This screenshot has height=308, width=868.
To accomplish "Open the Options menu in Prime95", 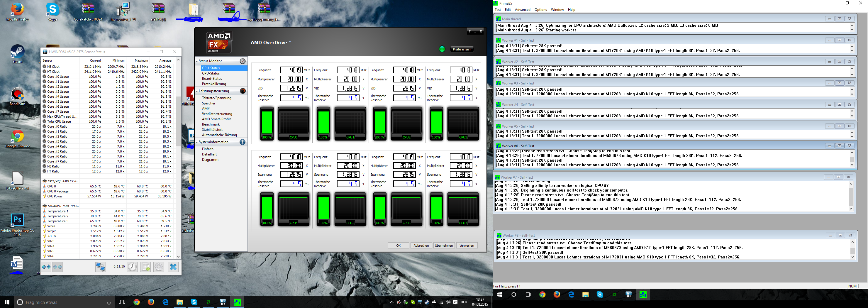I will coord(541,10).
